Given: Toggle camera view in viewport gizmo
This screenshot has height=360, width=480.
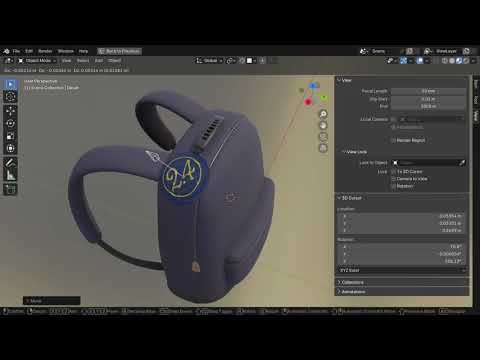Looking at the screenshot, I should [x=323, y=136].
